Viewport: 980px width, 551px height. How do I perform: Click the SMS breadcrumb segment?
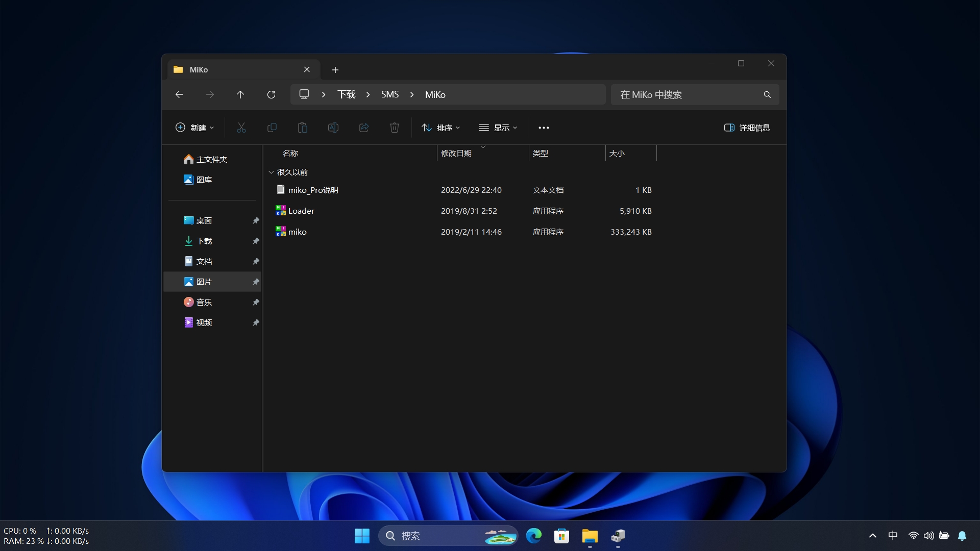coord(389,95)
